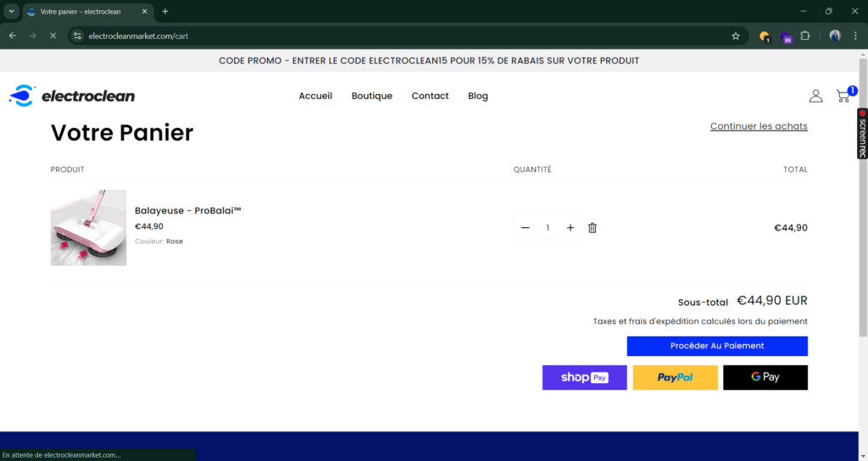Viewport: 868px width, 461px height.
Task: Remove Balayeuse ProBalai with trash icon
Action: pyautogui.click(x=593, y=227)
